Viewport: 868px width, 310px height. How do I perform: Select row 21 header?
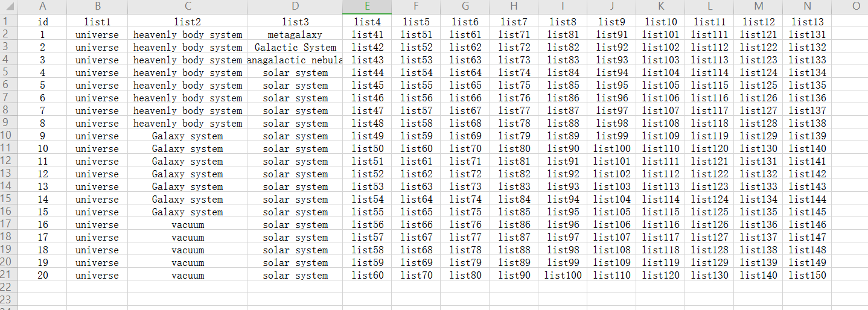9,275
